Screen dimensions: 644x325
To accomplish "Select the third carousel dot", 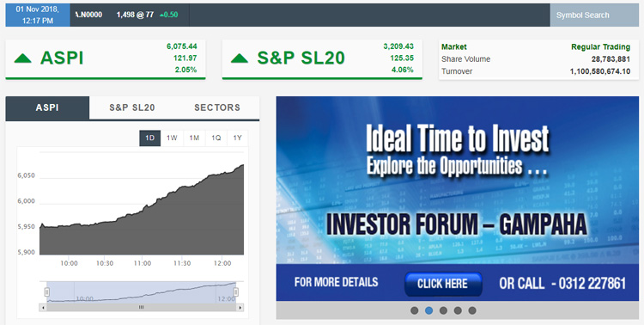I will coord(443,310).
